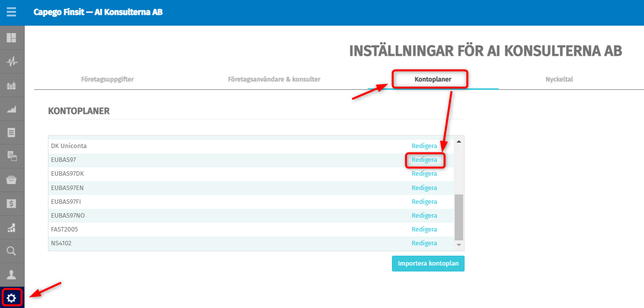Image resolution: width=644 pixels, height=308 pixels.
Task: Open the hamburger menu icon
Action: [x=11, y=12]
